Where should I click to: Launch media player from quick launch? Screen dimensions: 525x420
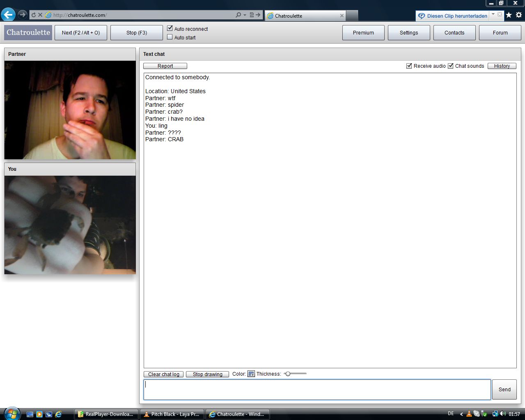pyautogui.click(x=39, y=414)
